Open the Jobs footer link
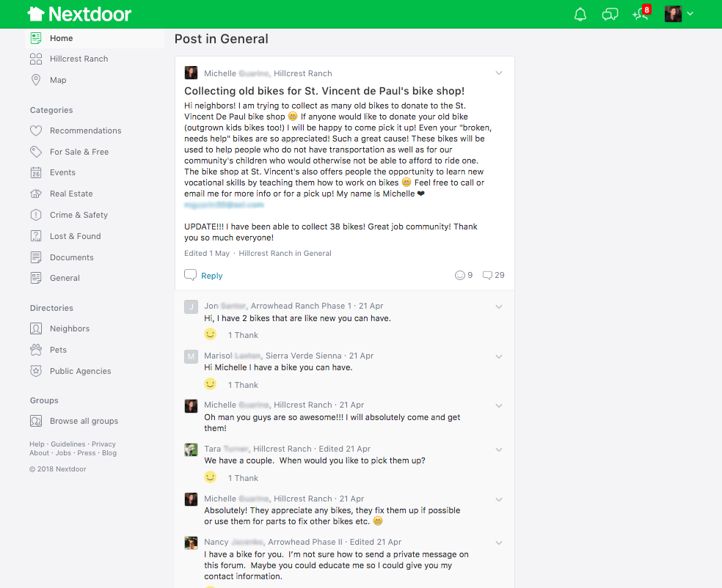The image size is (722, 588). click(64, 453)
